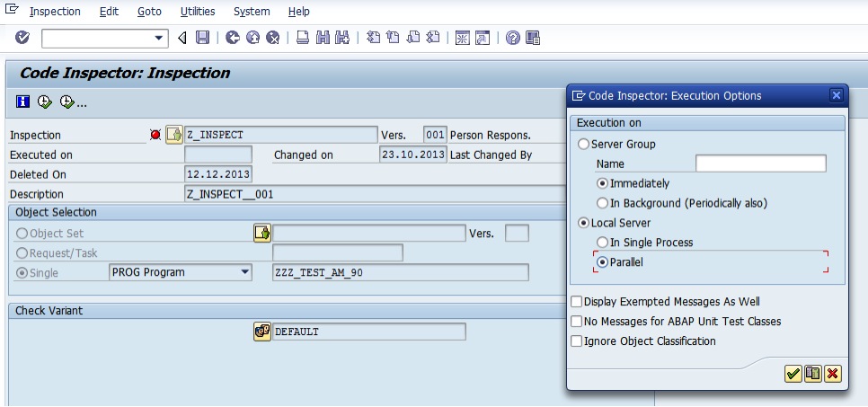Open the check variant selection icon beside DEFAULT
Image resolution: width=868 pixels, height=407 pixels.
pyautogui.click(x=262, y=332)
